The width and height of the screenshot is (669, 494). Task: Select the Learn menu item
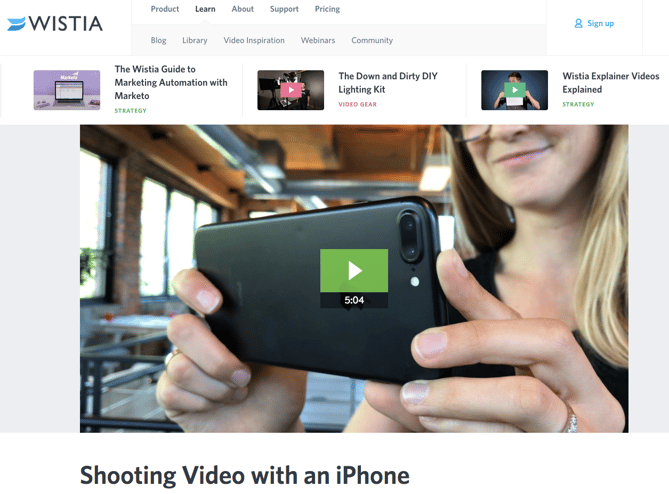(205, 9)
